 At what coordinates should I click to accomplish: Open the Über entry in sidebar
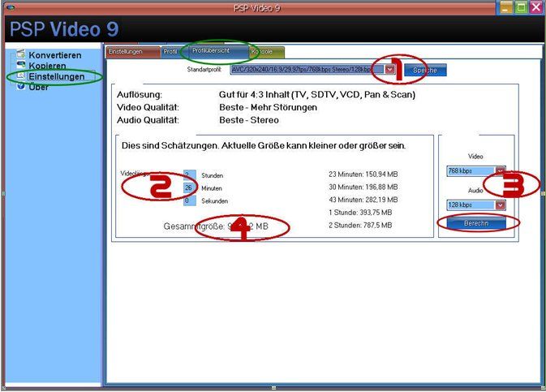(x=38, y=87)
